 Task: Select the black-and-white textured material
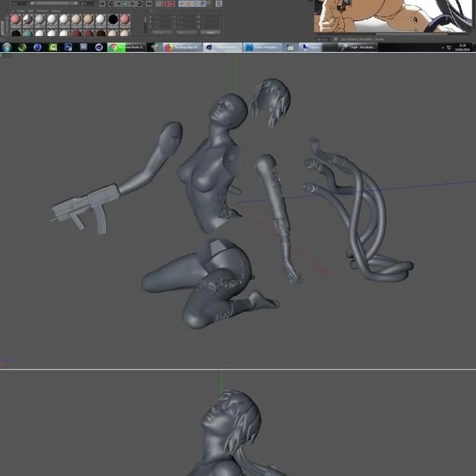(x=28, y=19)
